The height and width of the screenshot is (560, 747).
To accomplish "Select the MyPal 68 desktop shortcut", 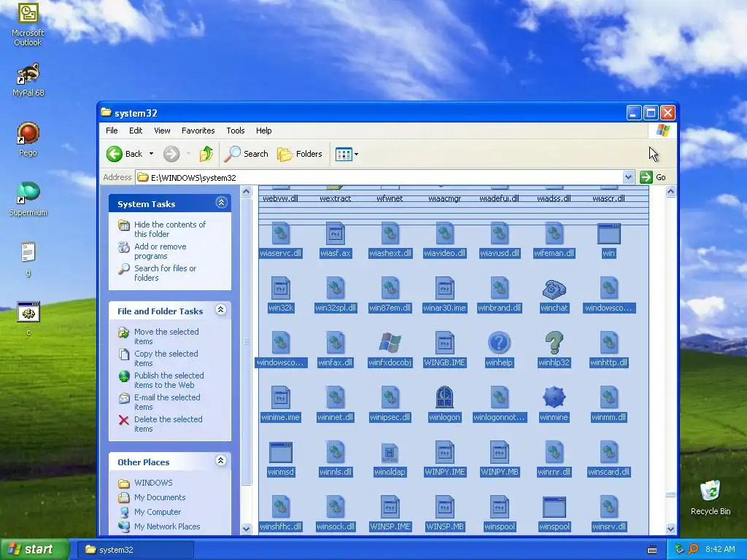I will (x=28, y=80).
